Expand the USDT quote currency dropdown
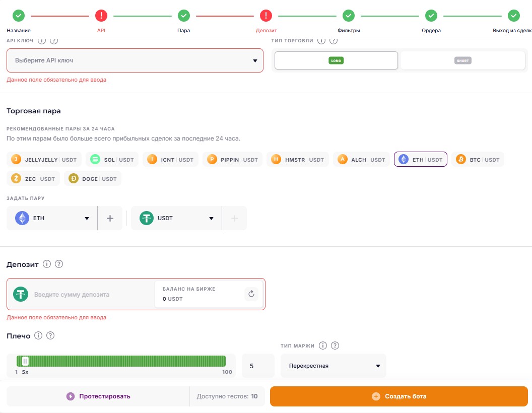Image resolution: width=532 pixels, height=413 pixels. (176, 218)
